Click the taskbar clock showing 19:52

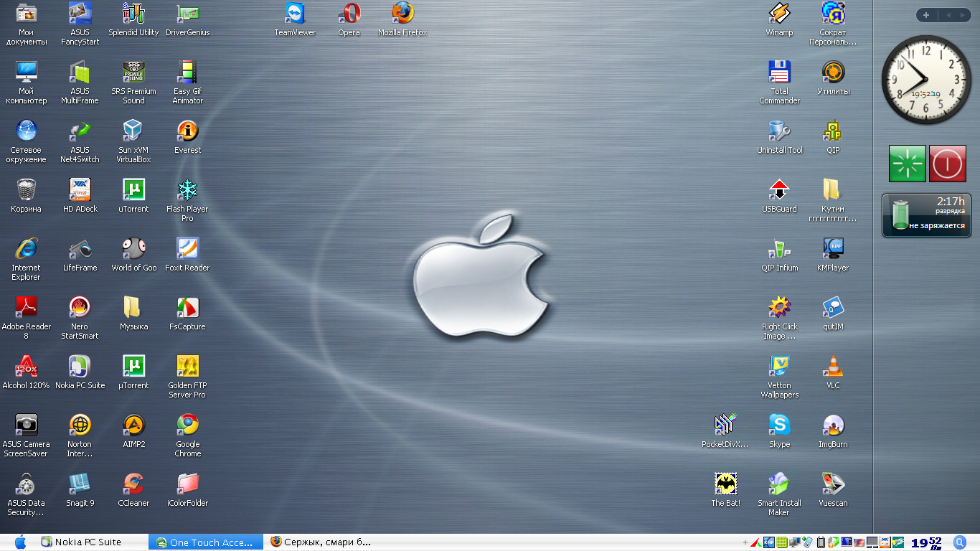tap(926, 543)
